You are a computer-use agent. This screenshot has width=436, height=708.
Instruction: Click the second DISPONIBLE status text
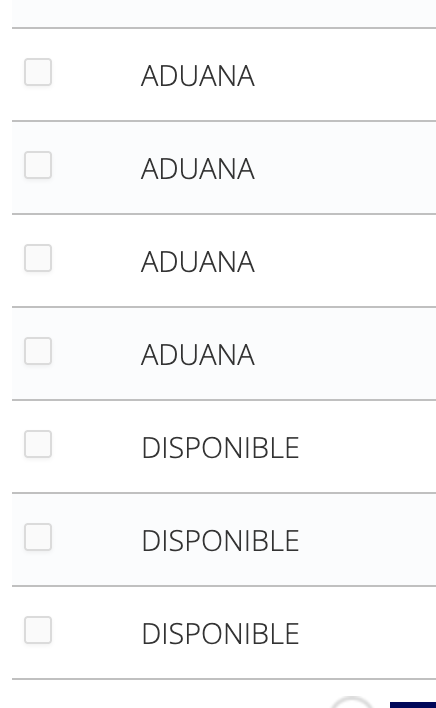pyautogui.click(x=220, y=541)
